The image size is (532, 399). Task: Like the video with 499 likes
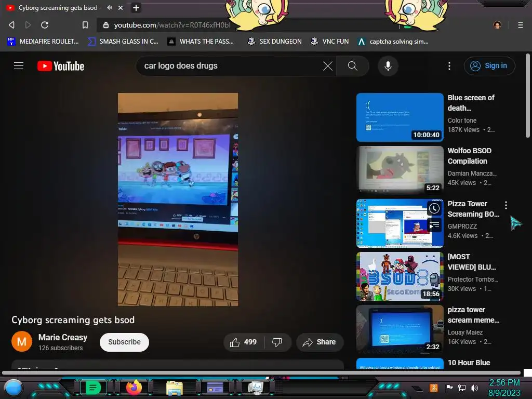244,342
